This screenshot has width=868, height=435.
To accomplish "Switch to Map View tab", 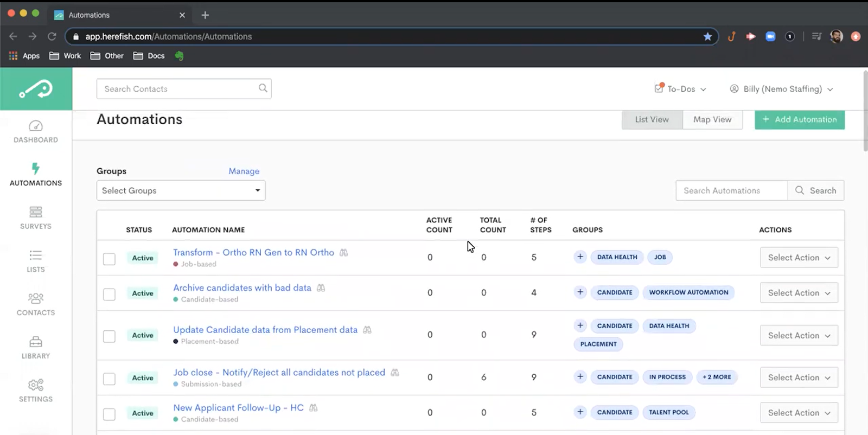I will tap(712, 119).
